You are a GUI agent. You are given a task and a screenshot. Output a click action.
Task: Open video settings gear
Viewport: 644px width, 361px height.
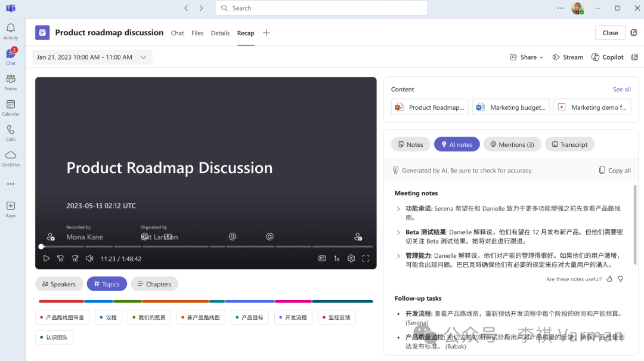click(351, 258)
